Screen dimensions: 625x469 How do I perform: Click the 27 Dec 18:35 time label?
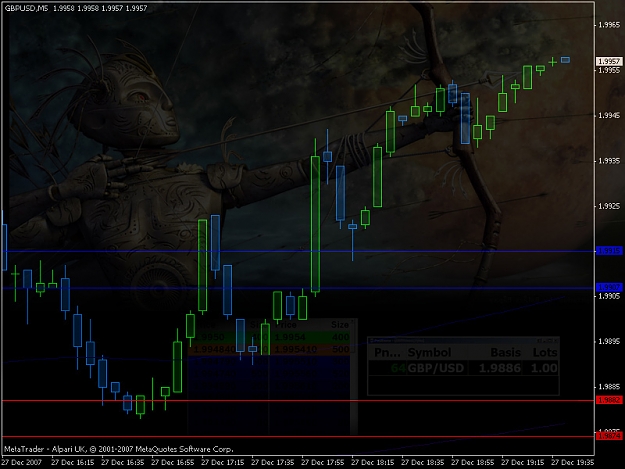pos(423,462)
